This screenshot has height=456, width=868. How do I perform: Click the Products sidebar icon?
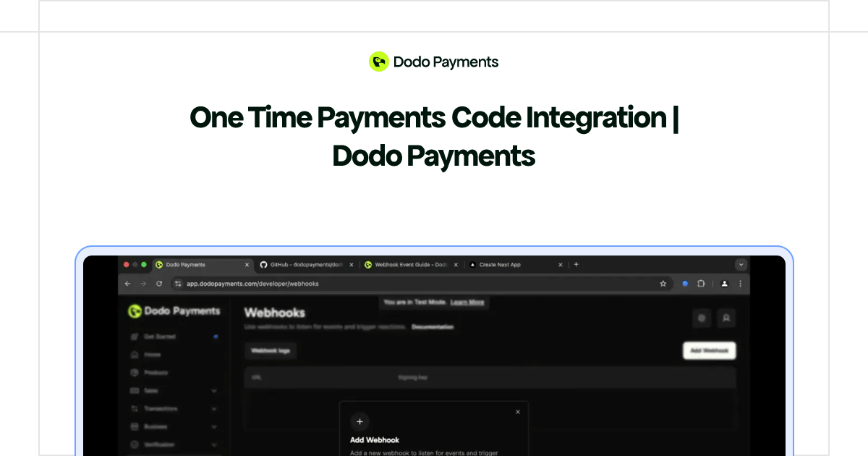135,373
